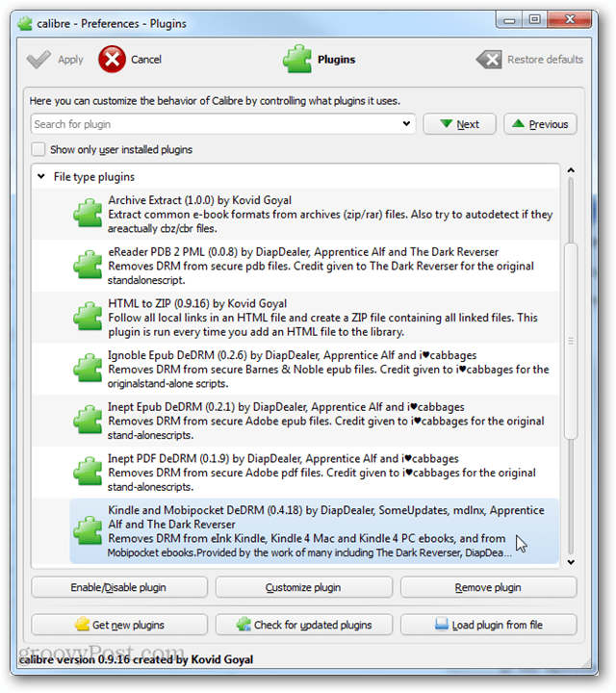Viewport: 616px width, 693px height.
Task: Click the Ignoble Epub DeDRM plugin icon
Action: (x=88, y=369)
